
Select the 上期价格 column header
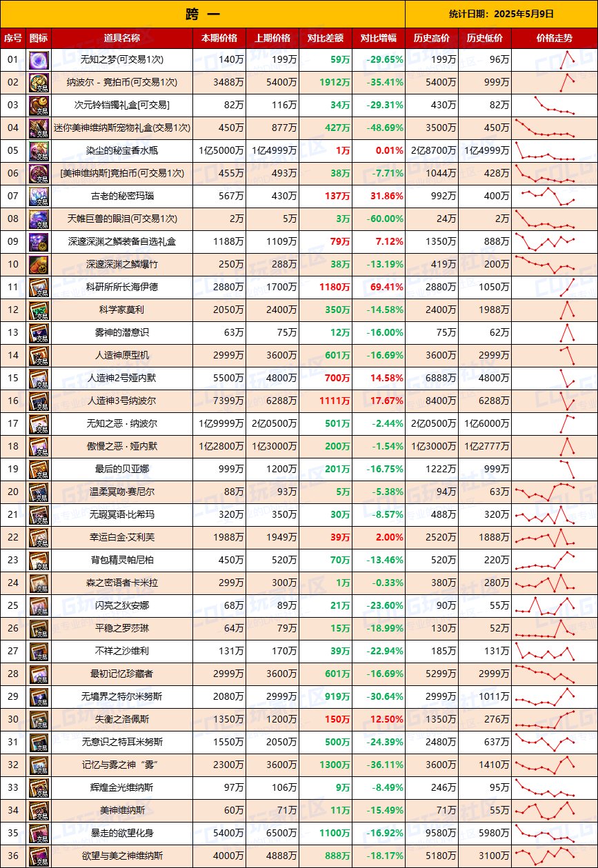(272, 38)
